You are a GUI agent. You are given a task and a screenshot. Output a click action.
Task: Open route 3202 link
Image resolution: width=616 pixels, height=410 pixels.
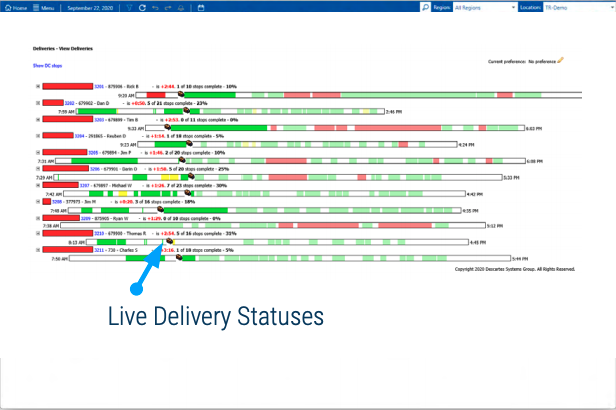(70, 103)
